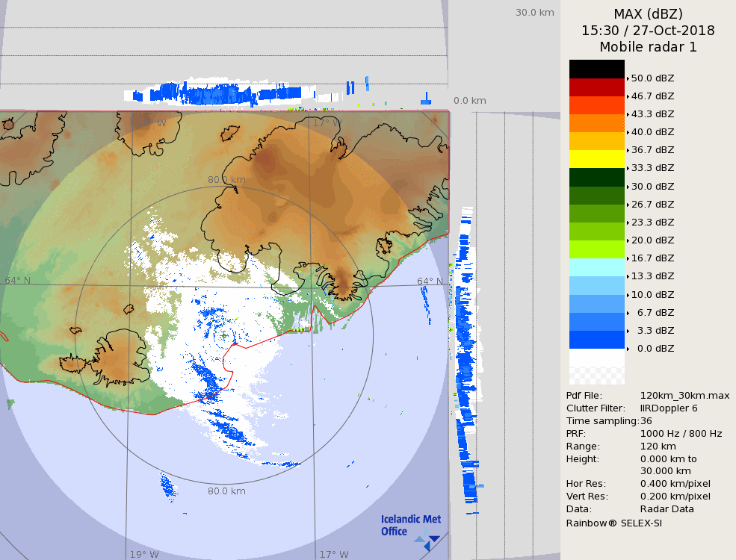Select the yellow 33.3 dBZ legend color
The height and width of the screenshot is (560, 736).
coord(596,159)
